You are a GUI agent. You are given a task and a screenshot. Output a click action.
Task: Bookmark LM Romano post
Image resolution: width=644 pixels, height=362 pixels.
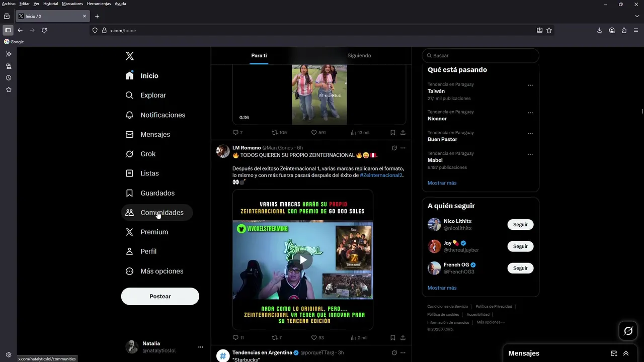point(392,338)
